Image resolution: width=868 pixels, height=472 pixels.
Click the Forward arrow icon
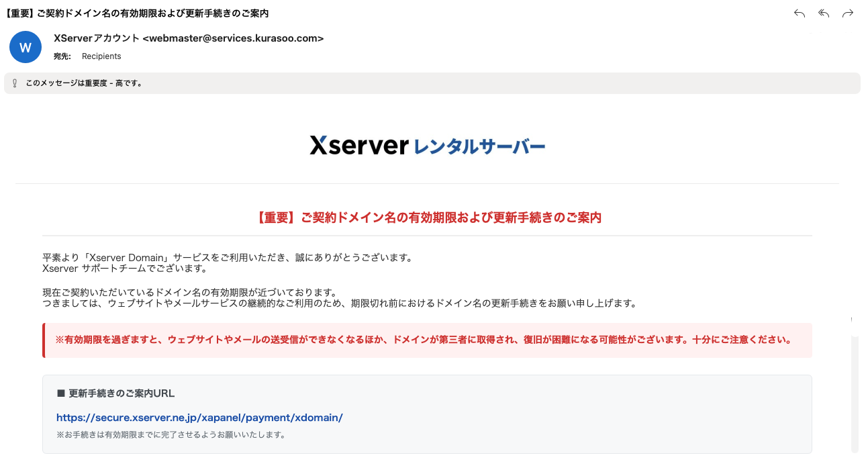[848, 13]
